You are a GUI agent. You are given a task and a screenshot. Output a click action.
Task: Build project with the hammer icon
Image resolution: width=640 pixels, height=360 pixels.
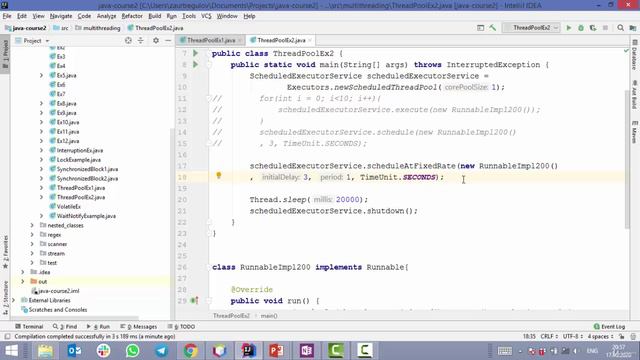(493, 28)
